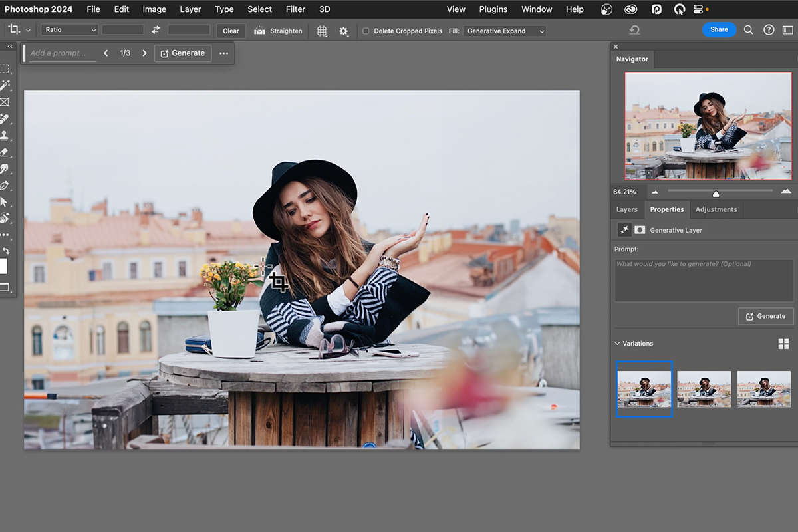Open the Filter menu
This screenshot has height=532, width=798.
coord(295,9)
